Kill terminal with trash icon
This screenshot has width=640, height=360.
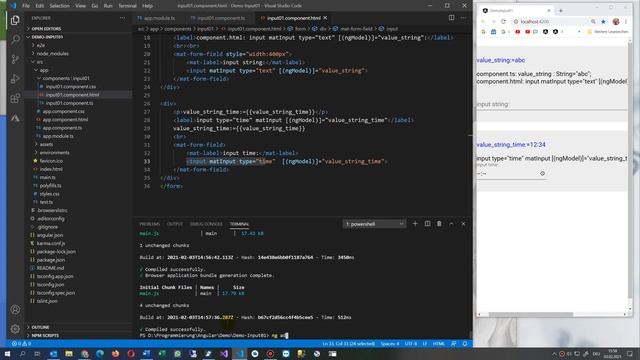coord(439,224)
